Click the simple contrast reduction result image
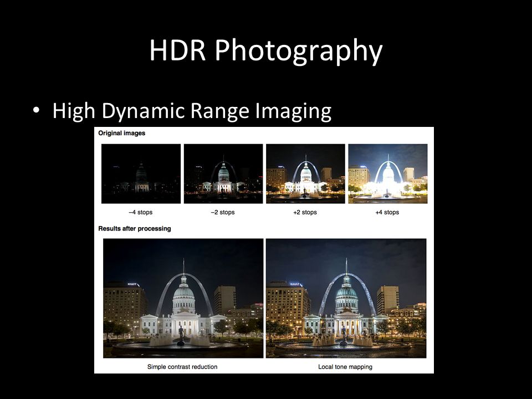 [x=183, y=298]
